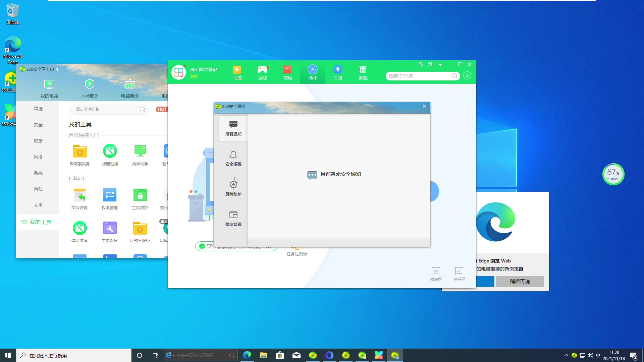Click the 稍后再说 button
This screenshot has width=644, height=362.
[520, 281]
